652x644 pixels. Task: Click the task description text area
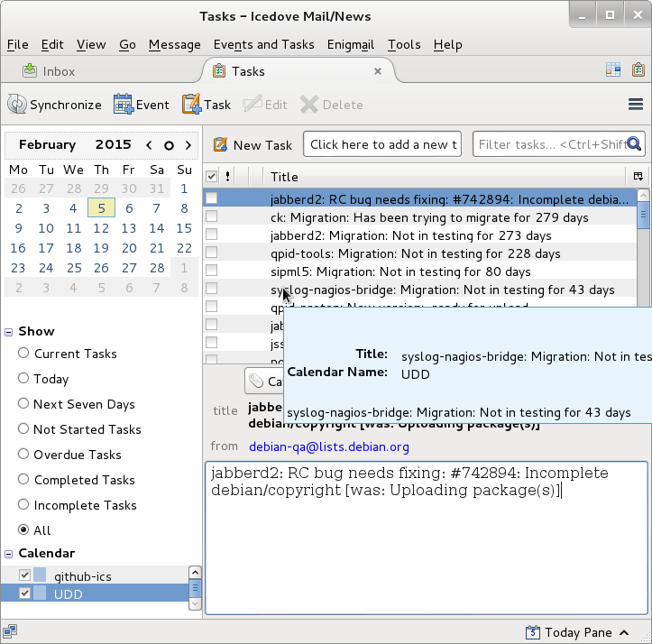[427, 538]
